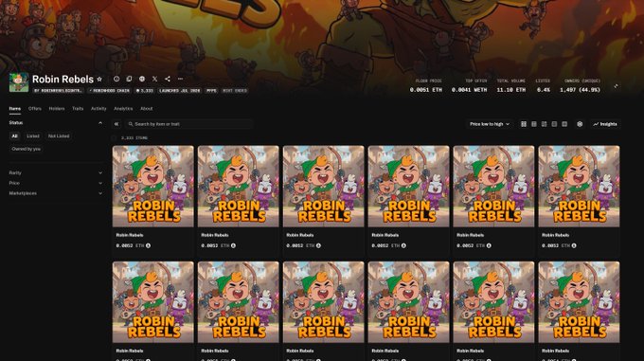This screenshot has width=644, height=361.
Task: Switch to the Holders tab
Action: [57, 109]
